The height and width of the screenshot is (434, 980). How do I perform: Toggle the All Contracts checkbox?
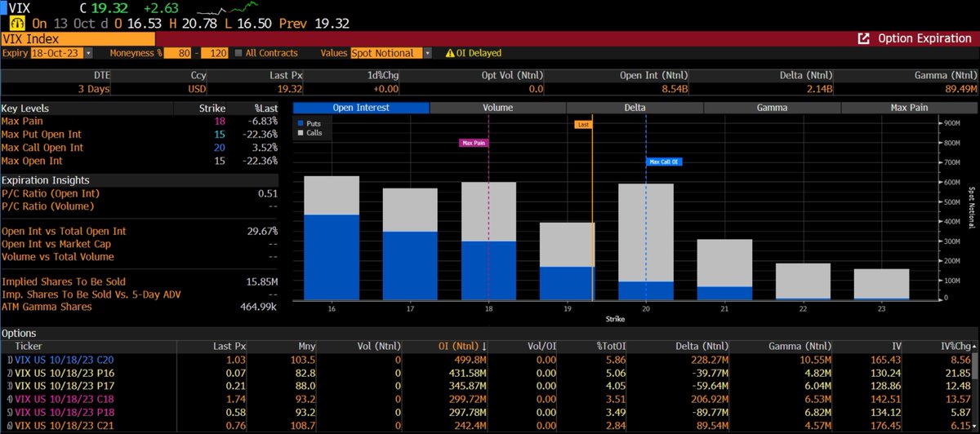pos(238,53)
